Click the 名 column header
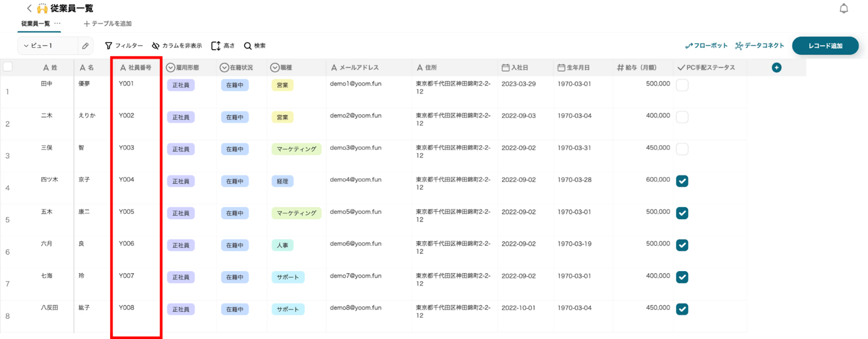 pos(87,68)
